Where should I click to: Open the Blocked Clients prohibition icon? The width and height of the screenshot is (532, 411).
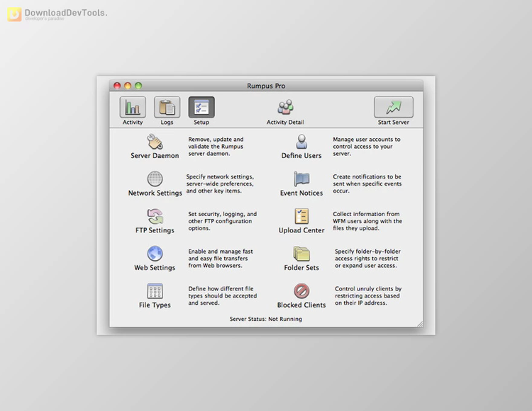tap(301, 291)
